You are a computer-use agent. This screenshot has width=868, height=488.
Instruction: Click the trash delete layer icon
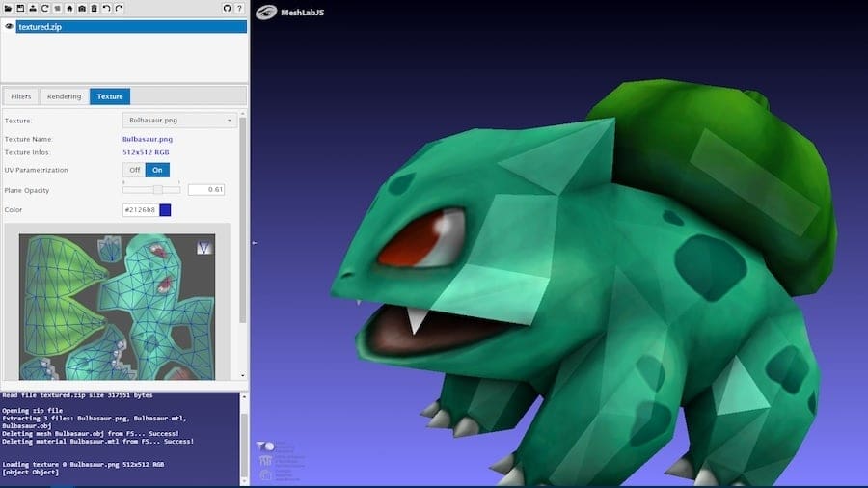click(94, 9)
